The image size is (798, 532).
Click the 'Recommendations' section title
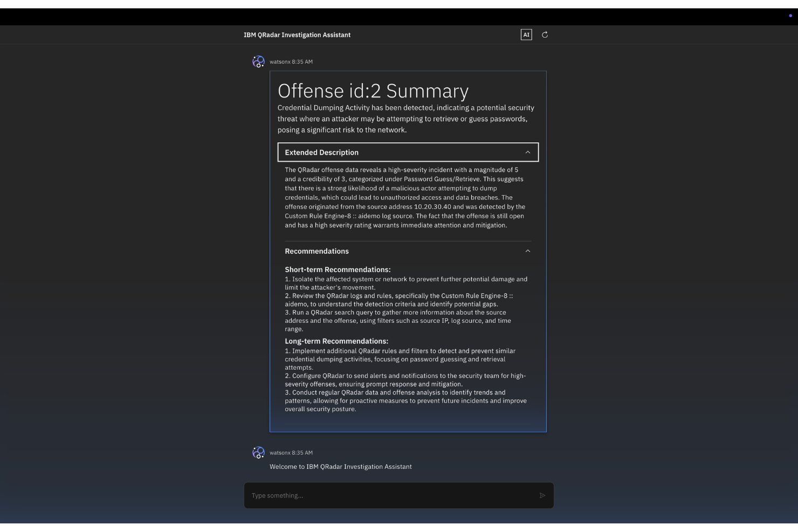click(x=317, y=251)
